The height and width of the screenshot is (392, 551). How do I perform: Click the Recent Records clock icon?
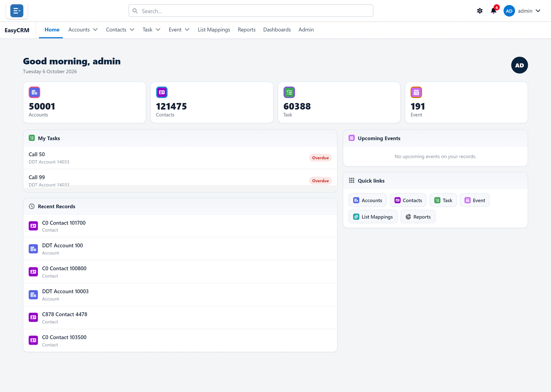coord(32,206)
